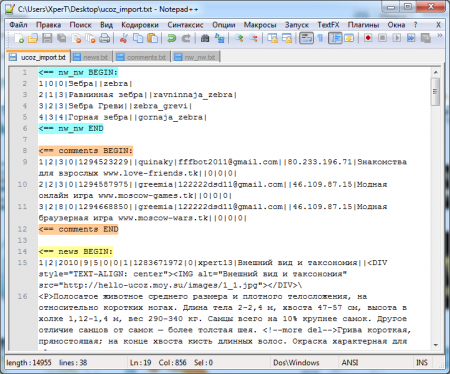Click line number 10 in the margin

point(22,184)
